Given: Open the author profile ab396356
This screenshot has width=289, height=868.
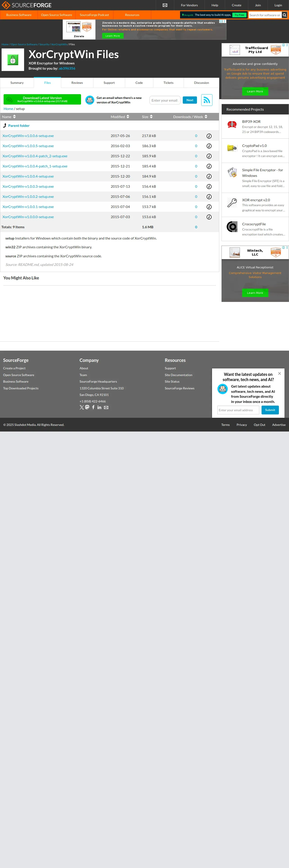Looking at the screenshot, I should (x=67, y=69).
